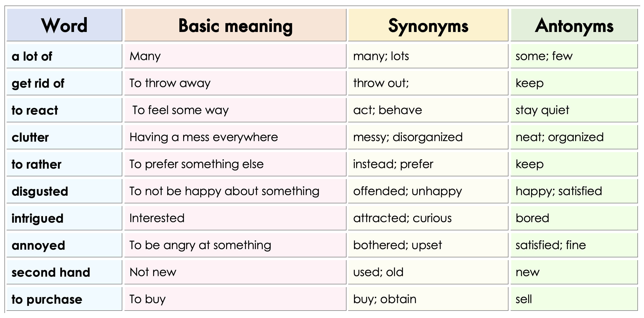
Task: Click the 'sell' antonyms cell
Action: point(574,299)
